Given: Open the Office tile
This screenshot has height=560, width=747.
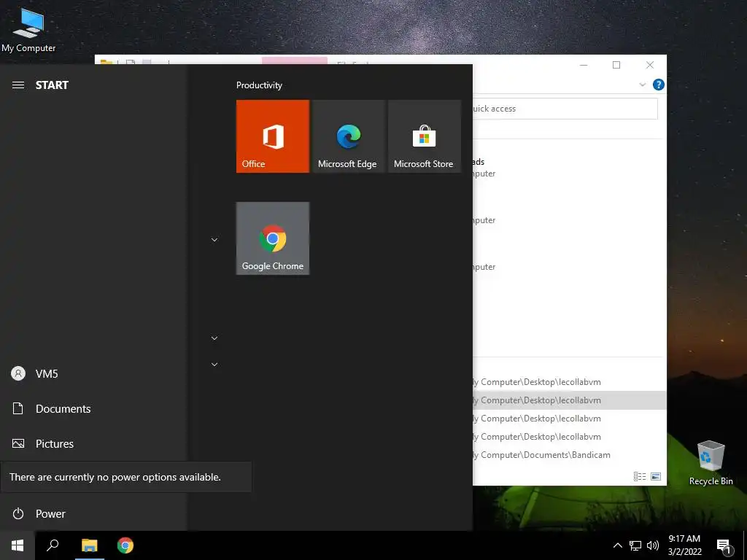Looking at the screenshot, I should [x=273, y=136].
